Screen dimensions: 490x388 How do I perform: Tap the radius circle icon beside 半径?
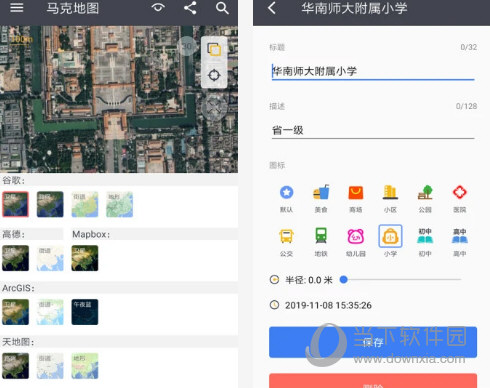pos(274,280)
